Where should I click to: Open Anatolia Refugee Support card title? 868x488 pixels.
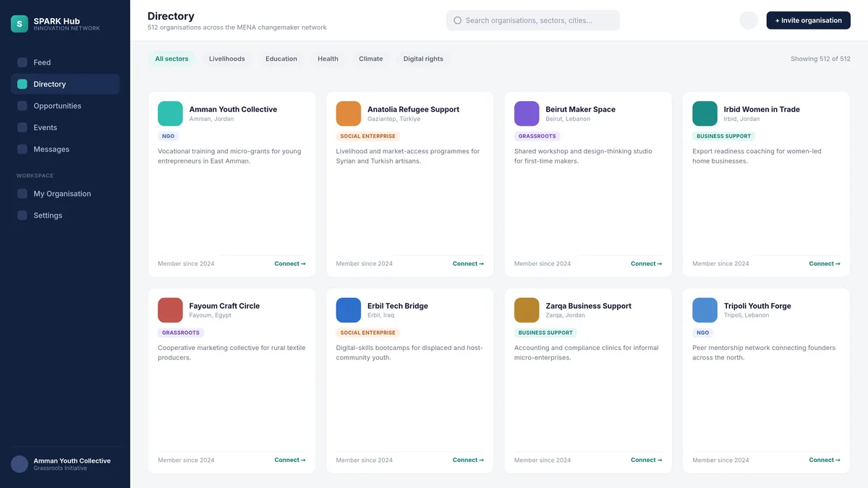pyautogui.click(x=413, y=109)
